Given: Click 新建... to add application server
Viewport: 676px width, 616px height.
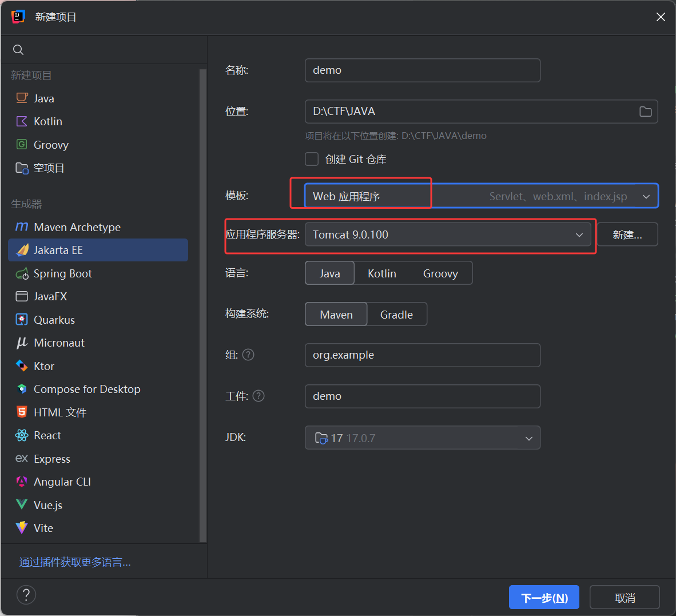Looking at the screenshot, I should (x=627, y=235).
